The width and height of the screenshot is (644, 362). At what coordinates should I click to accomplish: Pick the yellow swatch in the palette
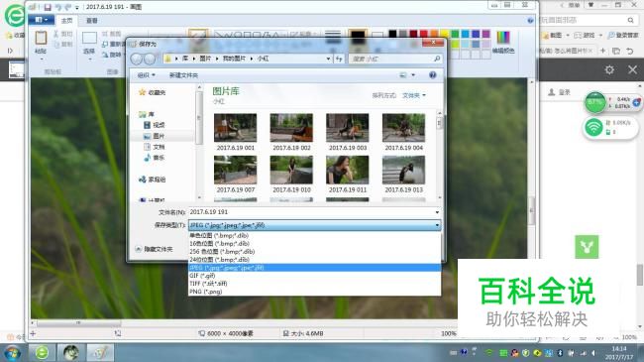[x=445, y=34]
